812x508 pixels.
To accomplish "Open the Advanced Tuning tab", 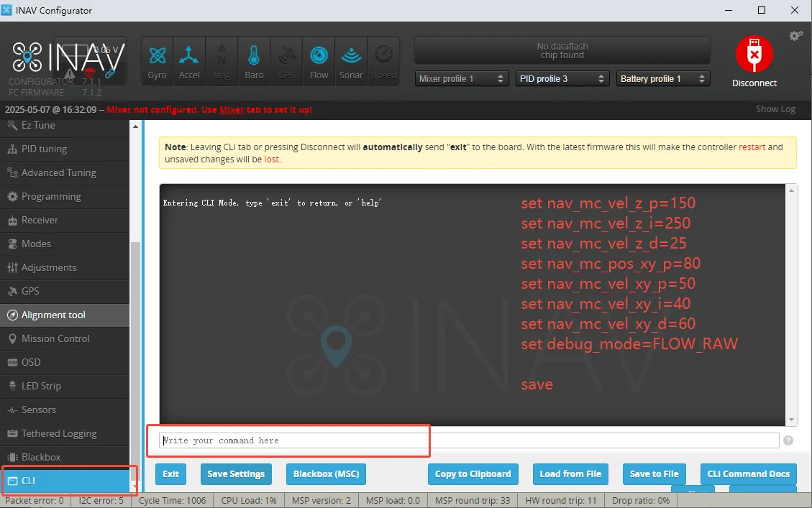I will 65,172.
